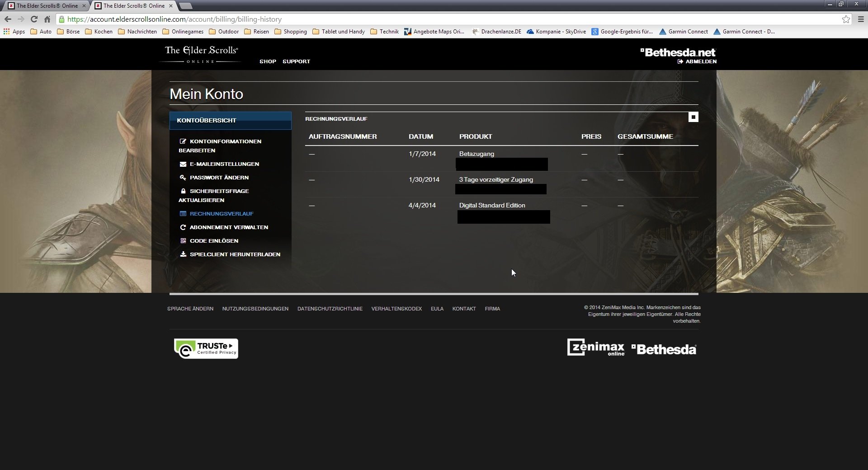Select the Kontoübersicht sidebar header
This screenshot has width=868, height=470.
[231, 121]
